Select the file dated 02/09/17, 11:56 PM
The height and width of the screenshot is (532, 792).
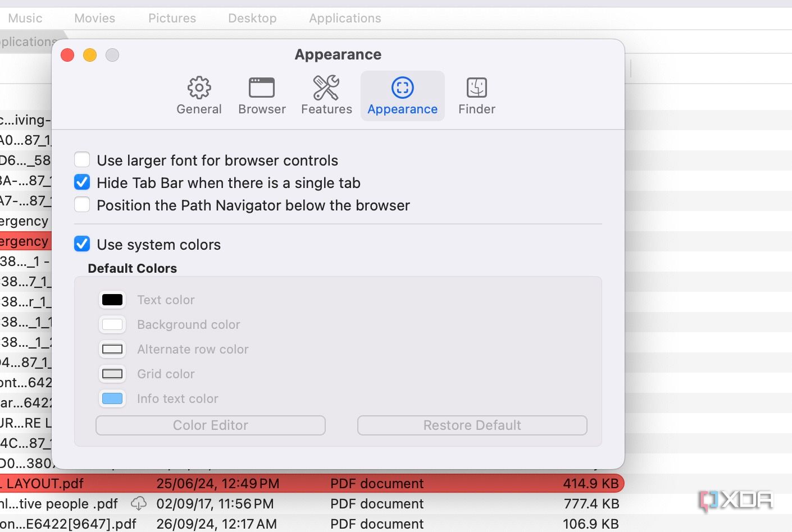(x=312, y=503)
